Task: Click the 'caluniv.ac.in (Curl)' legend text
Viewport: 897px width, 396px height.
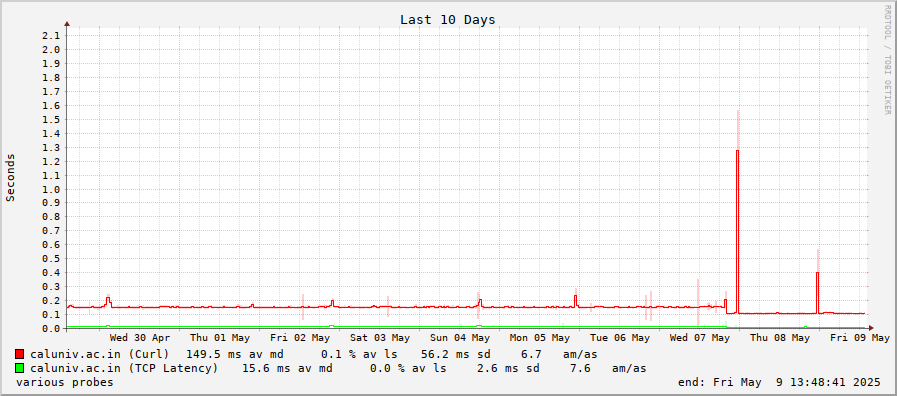Action: click(x=100, y=355)
